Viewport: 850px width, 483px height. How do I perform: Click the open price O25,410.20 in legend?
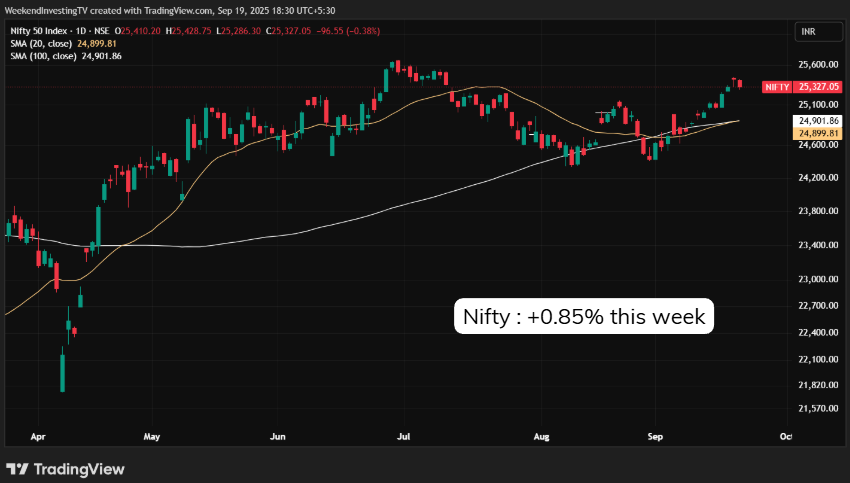[x=138, y=31]
